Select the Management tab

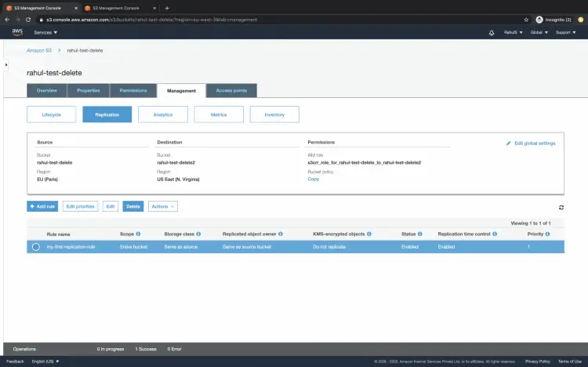click(x=182, y=91)
